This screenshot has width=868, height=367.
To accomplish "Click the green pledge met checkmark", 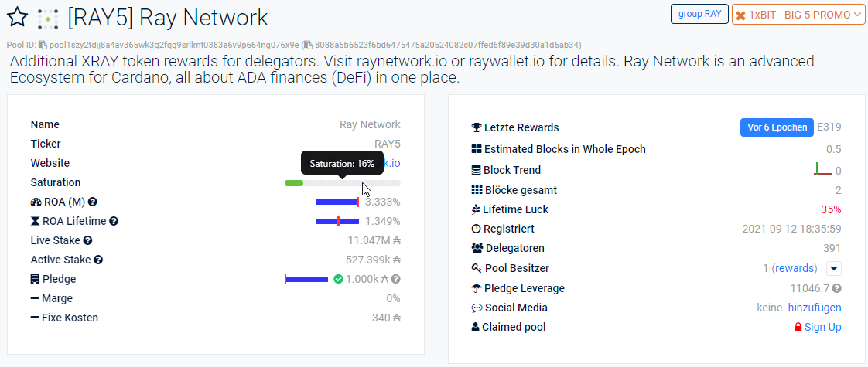I will (338, 279).
